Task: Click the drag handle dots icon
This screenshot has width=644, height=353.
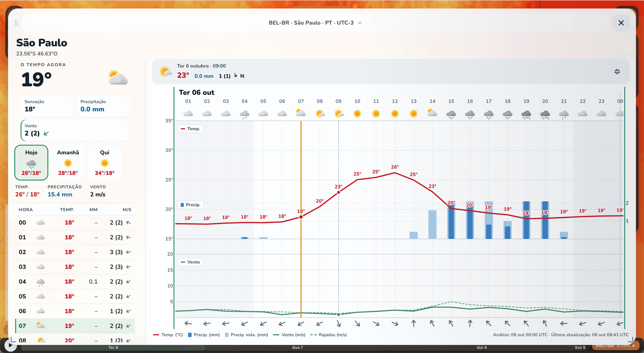Action: pos(16,23)
